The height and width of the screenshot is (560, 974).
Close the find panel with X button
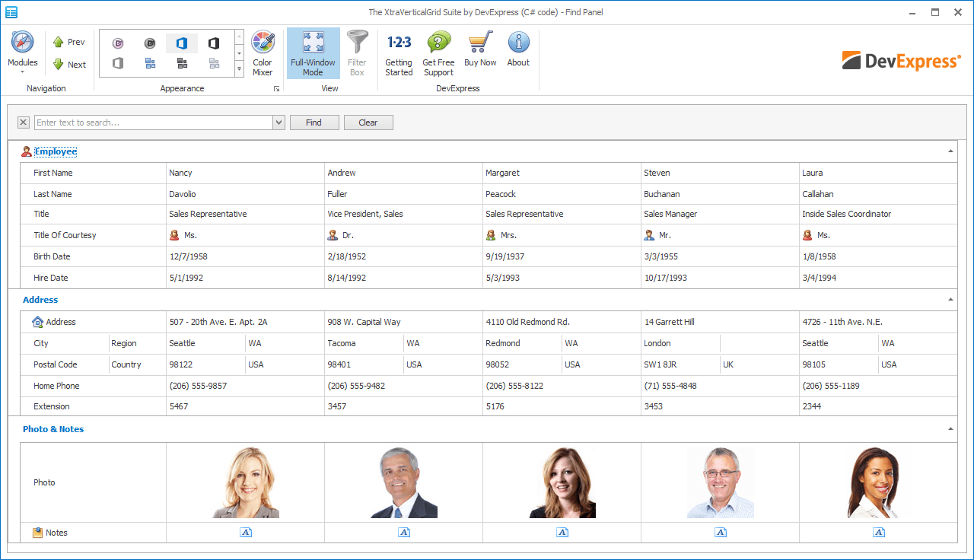point(23,123)
